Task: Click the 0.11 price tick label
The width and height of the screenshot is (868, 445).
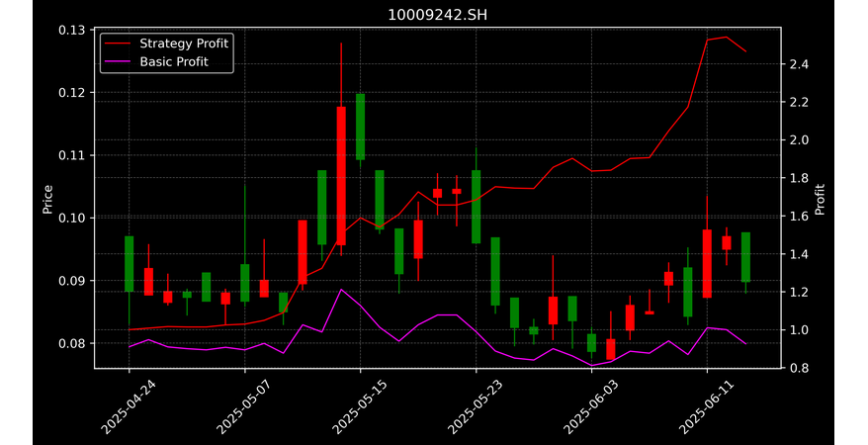Action: (72, 155)
